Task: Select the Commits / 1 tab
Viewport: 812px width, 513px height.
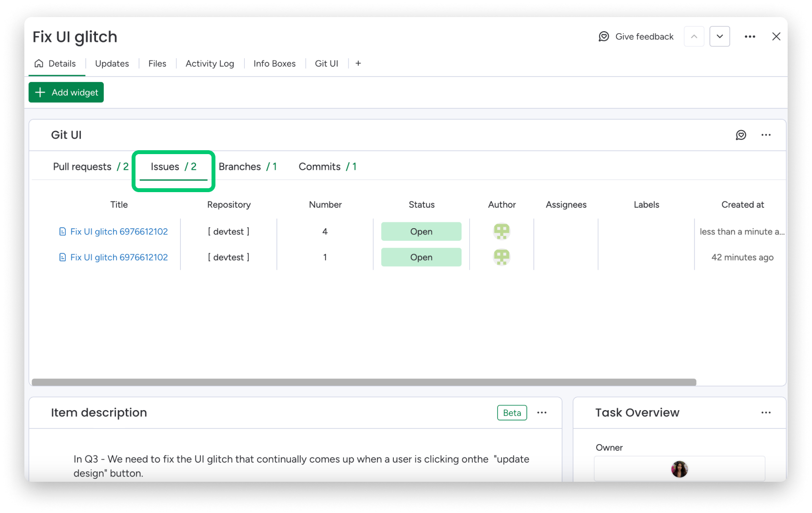Action: click(328, 167)
